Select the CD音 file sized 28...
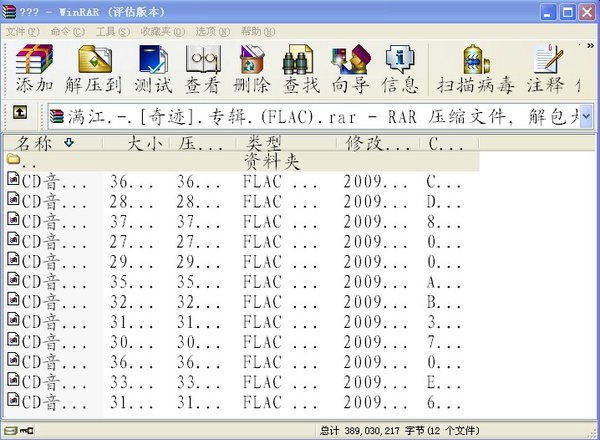This screenshot has width=600, height=440. (242, 201)
